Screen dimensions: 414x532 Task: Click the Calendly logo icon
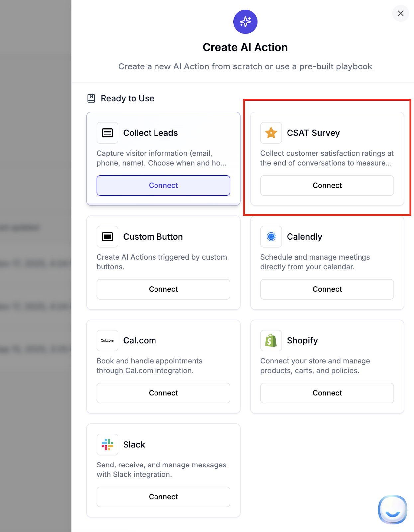click(x=271, y=237)
